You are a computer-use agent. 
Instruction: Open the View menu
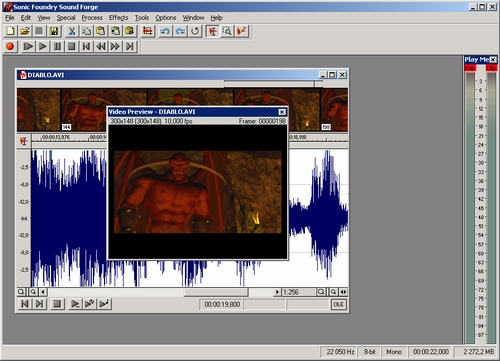pos(44,18)
